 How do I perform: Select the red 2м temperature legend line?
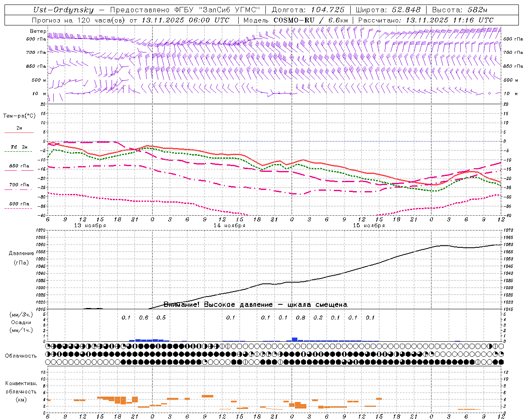tap(19, 132)
